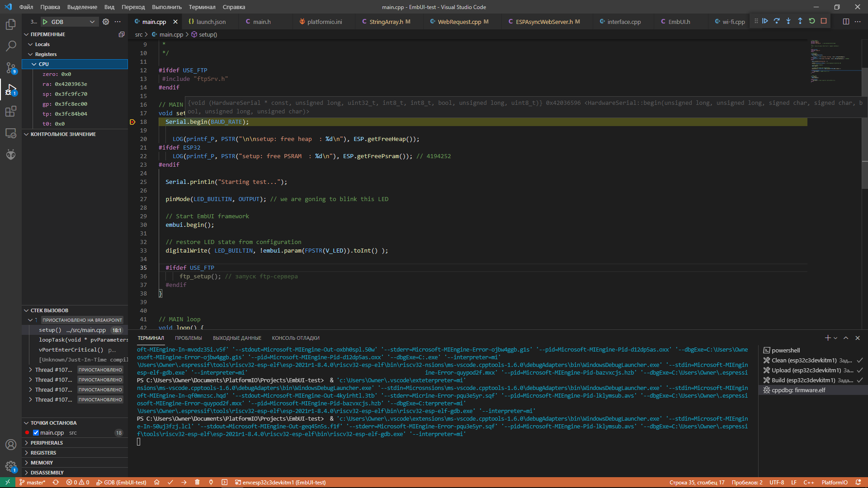Screen dimensions: 868x488
Task: Expand the PERIPHERALS section
Action: click(47, 443)
